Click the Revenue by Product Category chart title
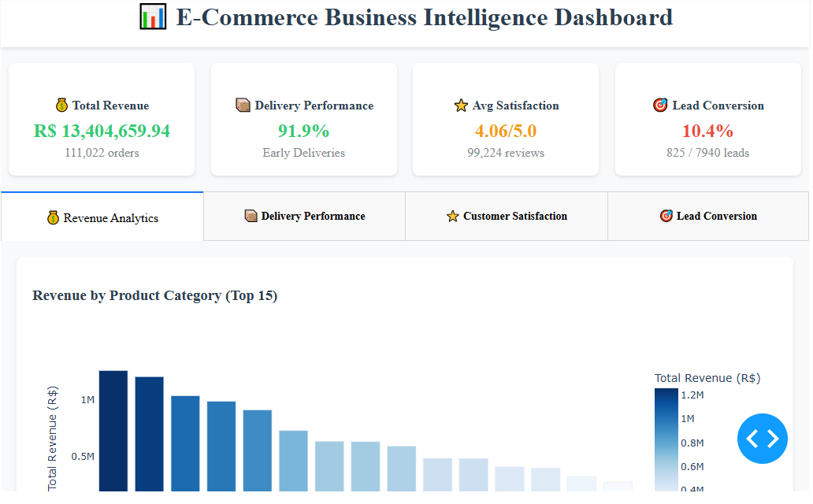 tap(154, 295)
